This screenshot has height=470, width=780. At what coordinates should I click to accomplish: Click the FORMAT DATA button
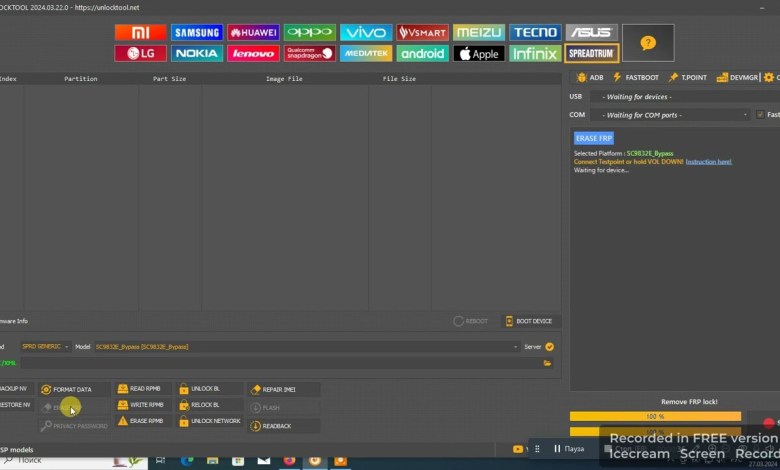tap(66, 389)
